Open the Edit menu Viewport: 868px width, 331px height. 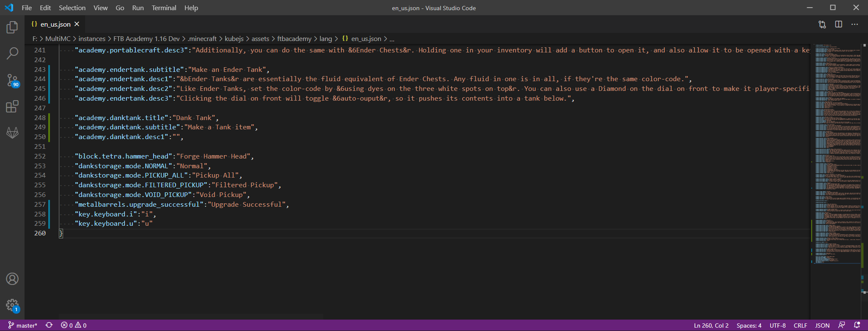click(x=45, y=8)
